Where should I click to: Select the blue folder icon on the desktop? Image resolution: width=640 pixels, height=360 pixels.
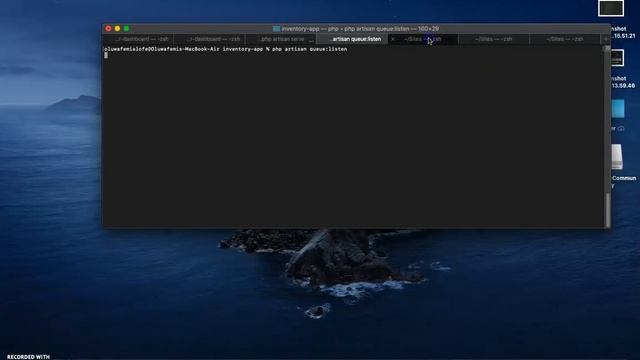(618, 109)
